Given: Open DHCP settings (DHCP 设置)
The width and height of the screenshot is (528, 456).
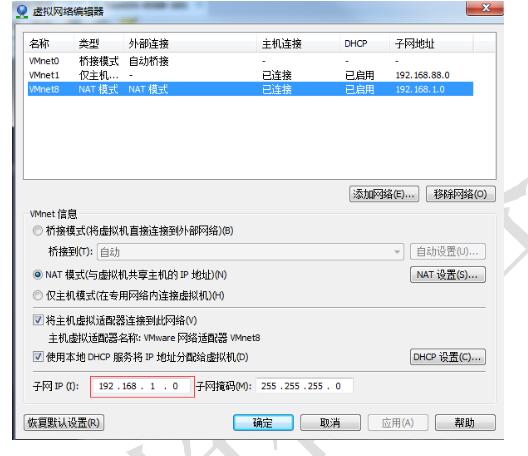Looking at the screenshot, I should coord(448,357).
